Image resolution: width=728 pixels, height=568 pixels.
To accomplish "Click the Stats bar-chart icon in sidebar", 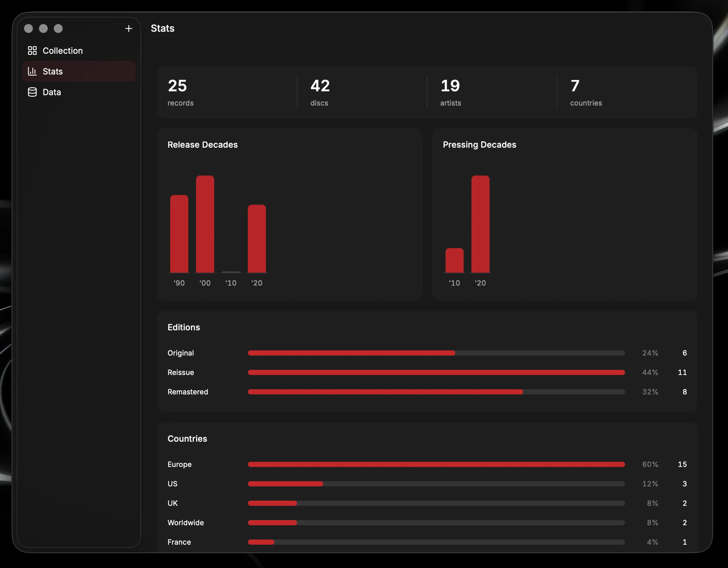I will (x=32, y=71).
